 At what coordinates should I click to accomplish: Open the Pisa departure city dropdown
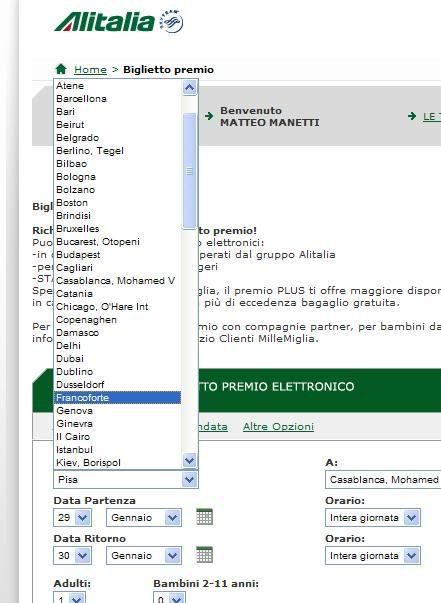coord(126,480)
